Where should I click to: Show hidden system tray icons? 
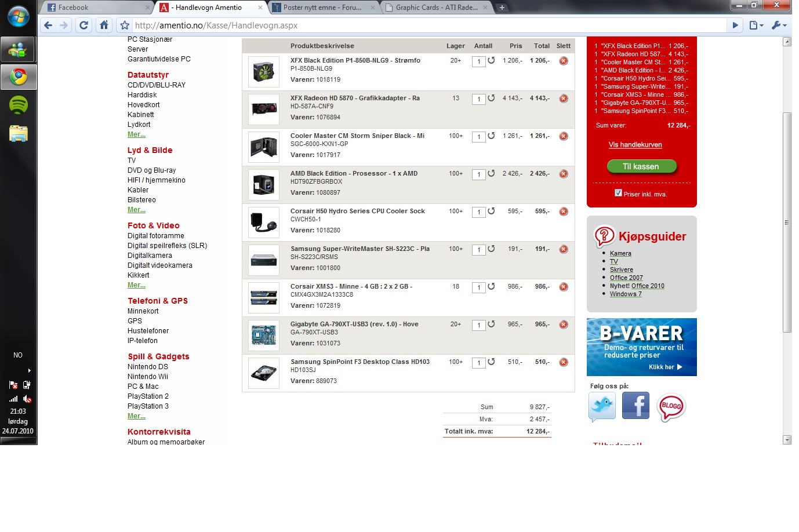coord(29,370)
